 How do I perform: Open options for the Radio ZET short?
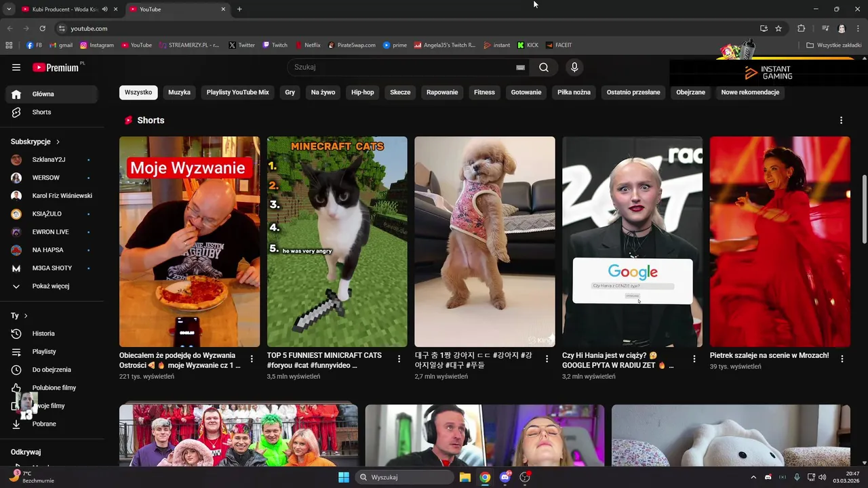pos(694,359)
